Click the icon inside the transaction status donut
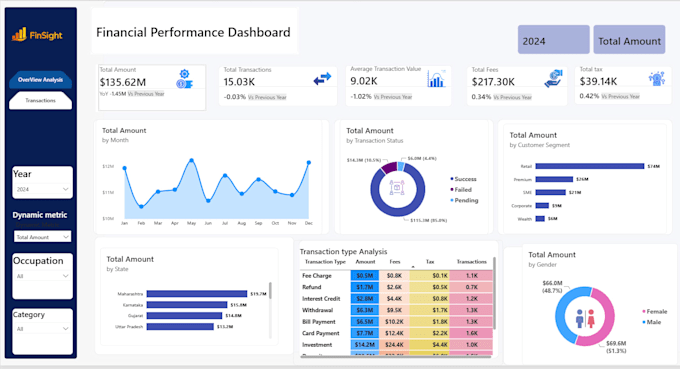The height and width of the screenshot is (369, 680). click(x=397, y=188)
